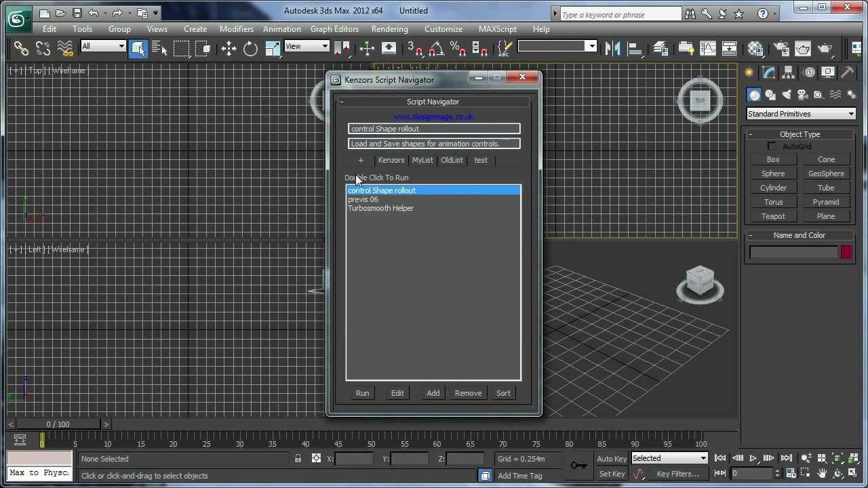Image resolution: width=868 pixels, height=488 pixels.
Task: Open the Selected key target dropdown
Action: click(x=669, y=458)
